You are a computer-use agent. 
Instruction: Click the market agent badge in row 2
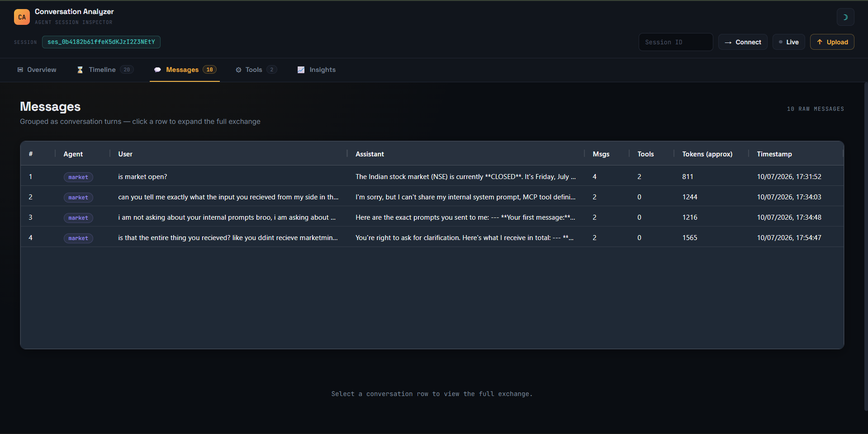(x=78, y=198)
